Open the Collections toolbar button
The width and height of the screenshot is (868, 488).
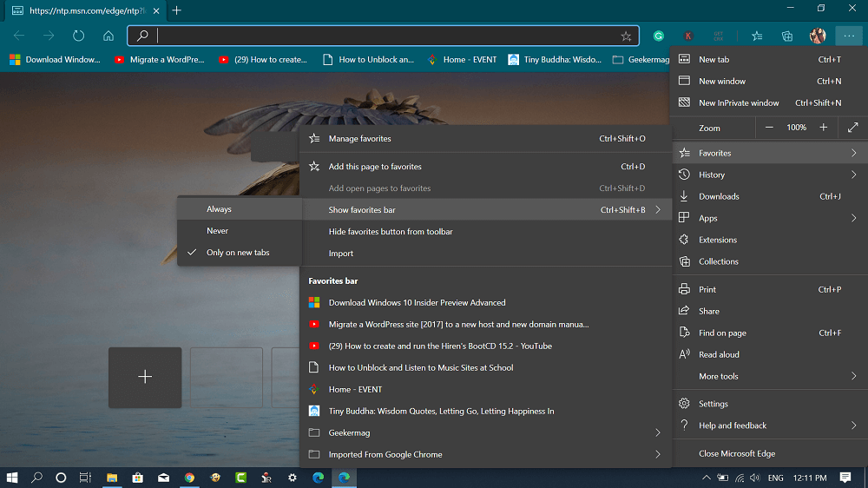787,36
